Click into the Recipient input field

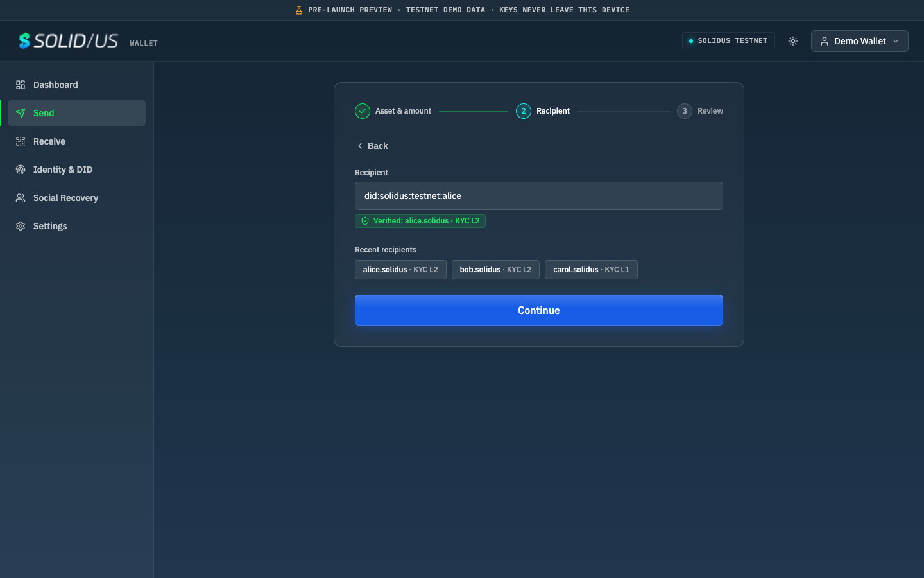pos(539,196)
